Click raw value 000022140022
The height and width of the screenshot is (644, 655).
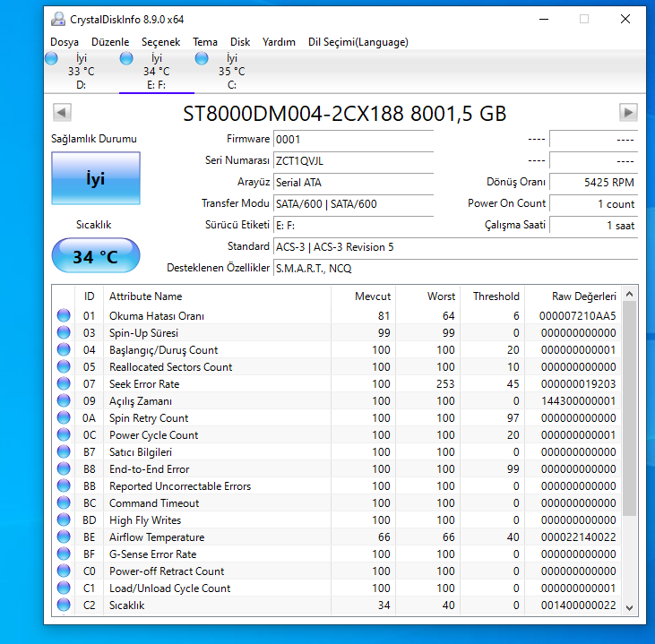tap(578, 537)
